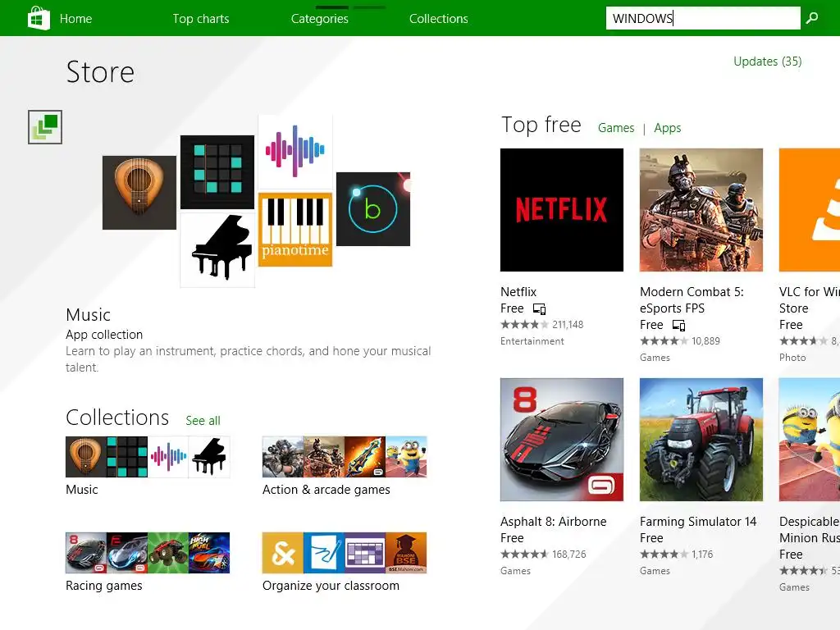Click the 'Store' page heading

pyautogui.click(x=100, y=72)
